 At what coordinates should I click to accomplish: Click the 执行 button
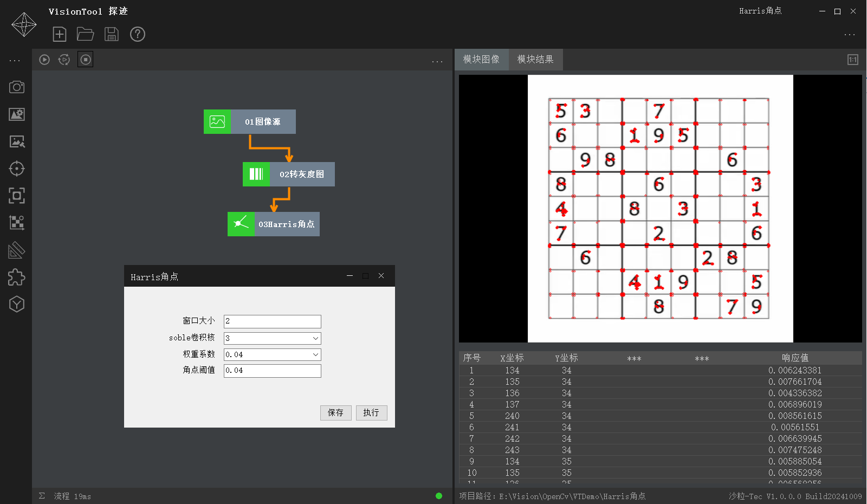pyautogui.click(x=372, y=412)
